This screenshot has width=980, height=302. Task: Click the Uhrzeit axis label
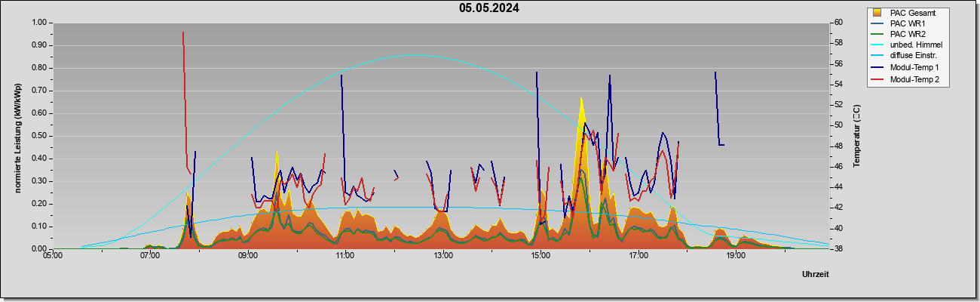click(x=815, y=274)
